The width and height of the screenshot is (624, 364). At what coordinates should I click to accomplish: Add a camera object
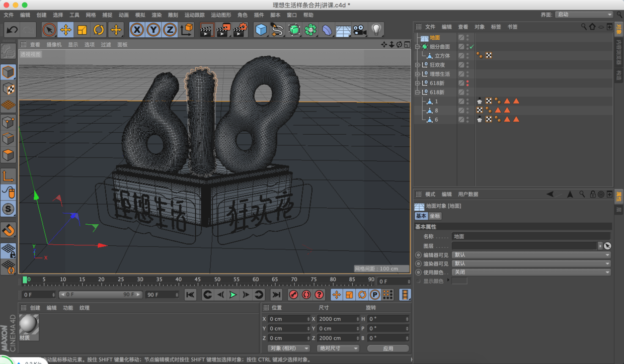click(x=359, y=30)
